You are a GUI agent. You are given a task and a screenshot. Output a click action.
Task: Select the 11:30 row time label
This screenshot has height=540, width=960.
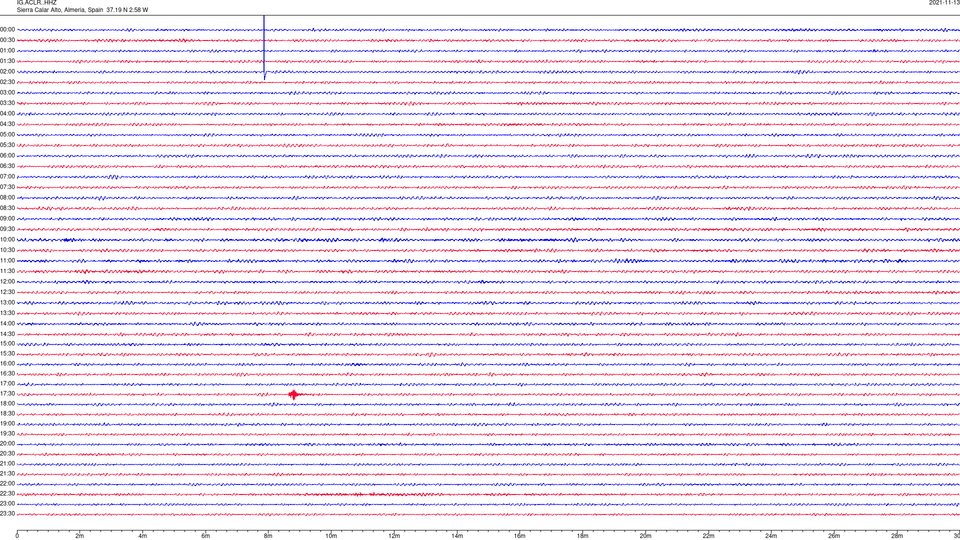point(7,271)
